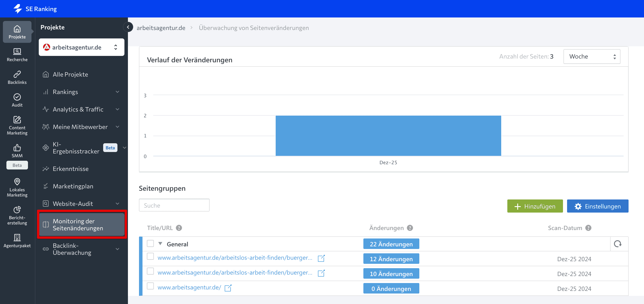Image resolution: width=644 pixels, height=304 pixels.
Task: Open external link icon for first buerger URL
Action: coord(321,258)
